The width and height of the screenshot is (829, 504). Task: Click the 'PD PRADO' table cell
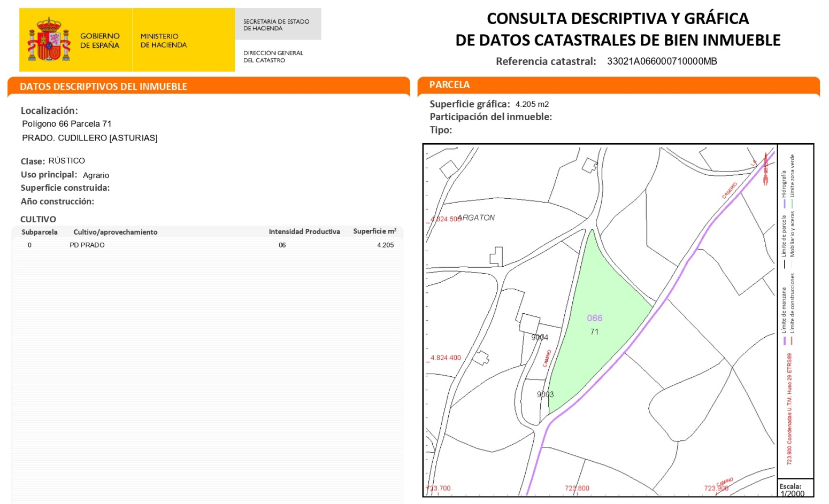pyautogui.click(x=87, y=245)
